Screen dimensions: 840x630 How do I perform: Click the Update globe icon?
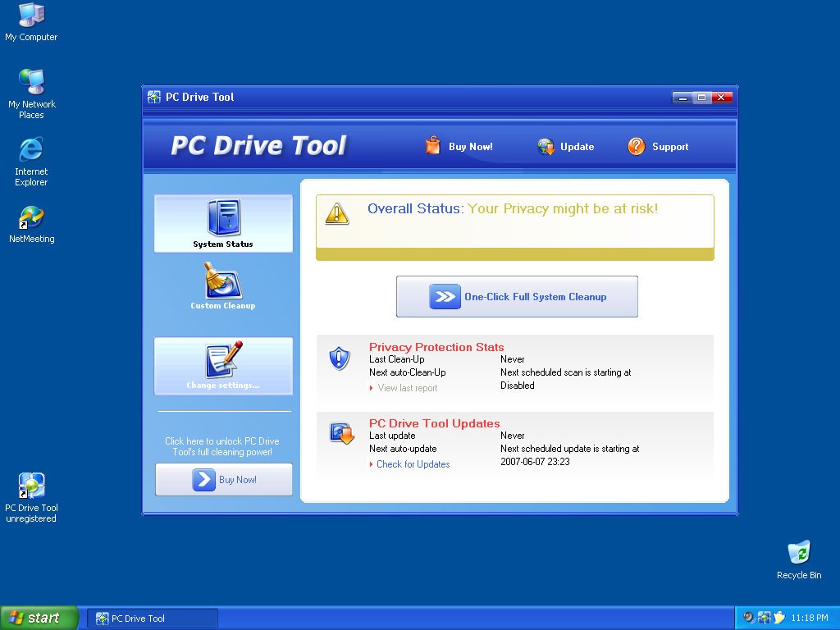pos(546,147)
